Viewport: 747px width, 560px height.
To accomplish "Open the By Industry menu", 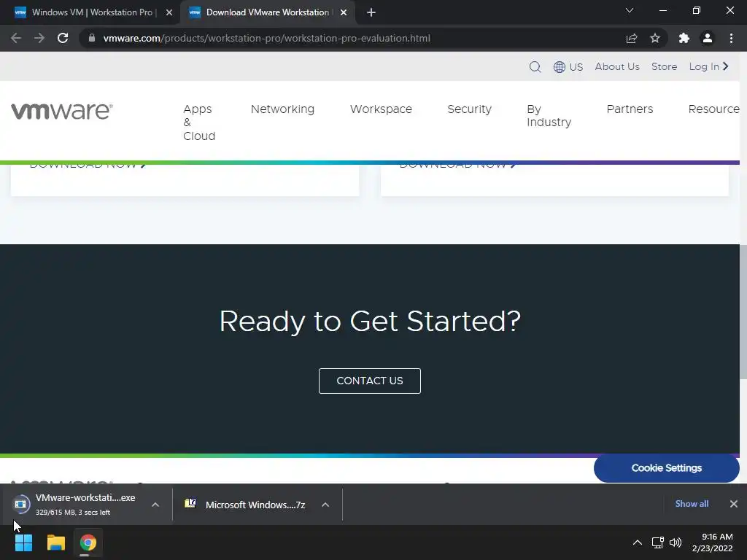I will [x=549, y=116].
